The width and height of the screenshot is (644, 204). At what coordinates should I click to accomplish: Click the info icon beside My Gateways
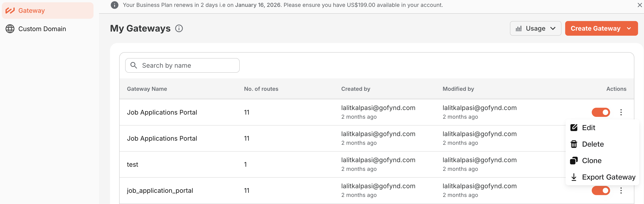point(179,28)
